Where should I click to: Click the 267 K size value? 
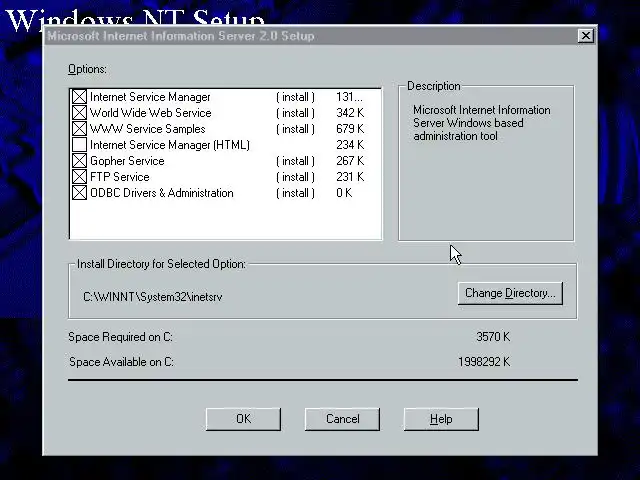click(x=350, y=161)
